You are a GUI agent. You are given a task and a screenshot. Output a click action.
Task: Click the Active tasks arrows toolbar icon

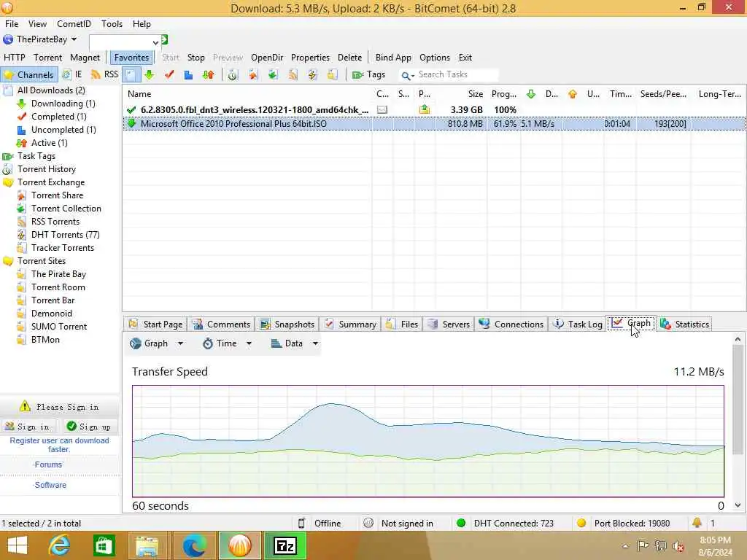coord(208,75)
